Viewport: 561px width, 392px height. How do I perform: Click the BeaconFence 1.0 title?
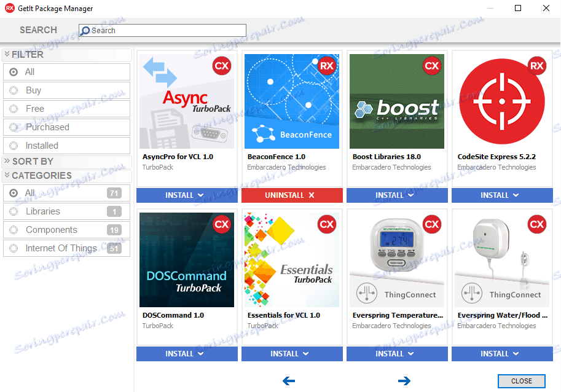click(x=277, y=157)
